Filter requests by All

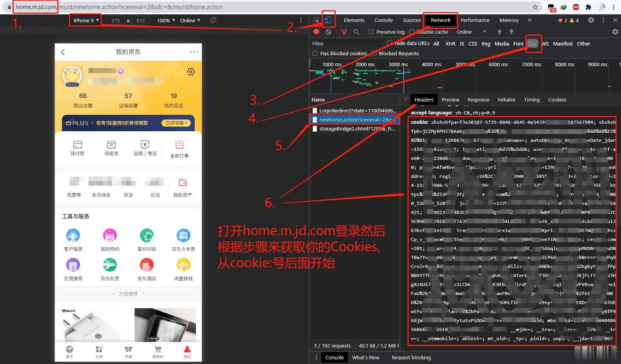coord(436,44)
